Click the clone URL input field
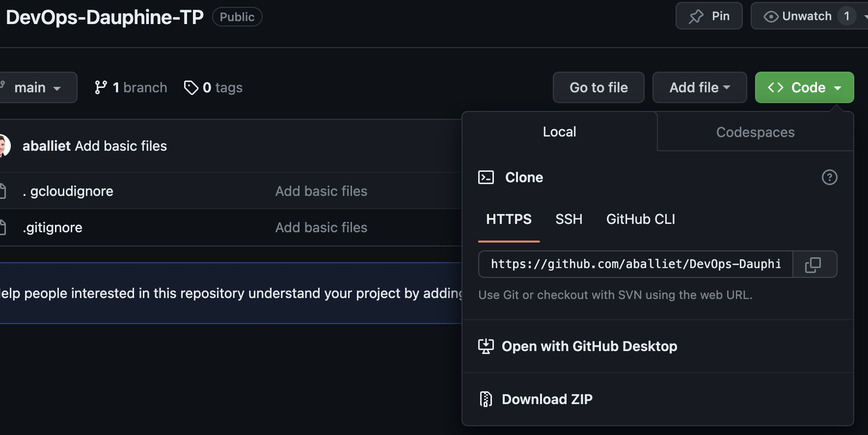Viewport: 868px width, 435px height. pyautogui.click(x=636, y=264)
